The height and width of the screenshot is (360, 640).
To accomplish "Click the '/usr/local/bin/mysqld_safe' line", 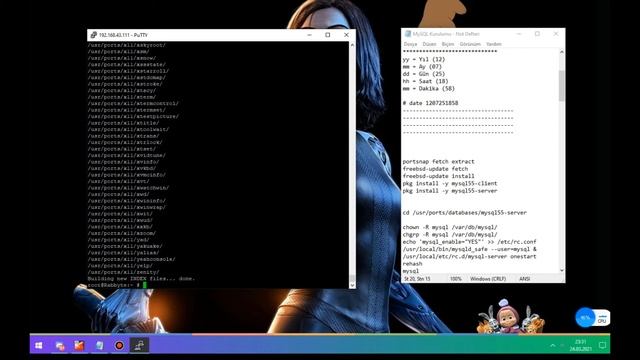I will tap(469, 249).
